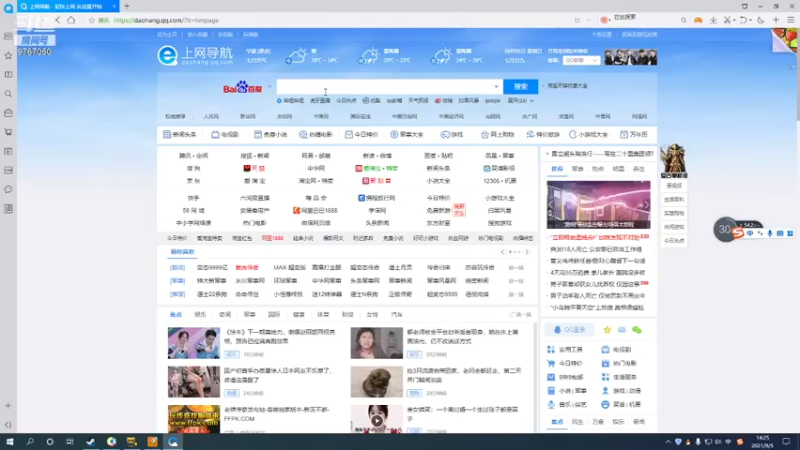Toggle night mode with the moon icon
The height and width of the screenshot is (450, 800).
tap(761, 20)
